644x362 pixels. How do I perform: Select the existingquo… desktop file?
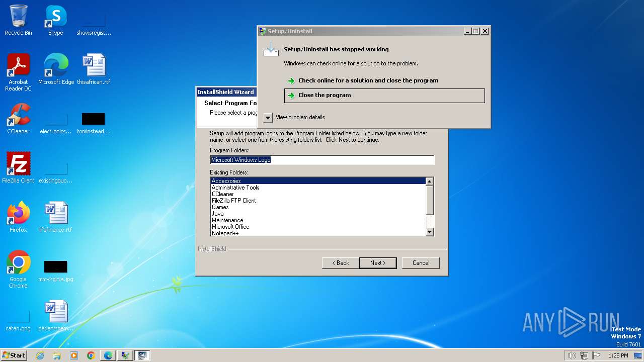tap(56, 172)
